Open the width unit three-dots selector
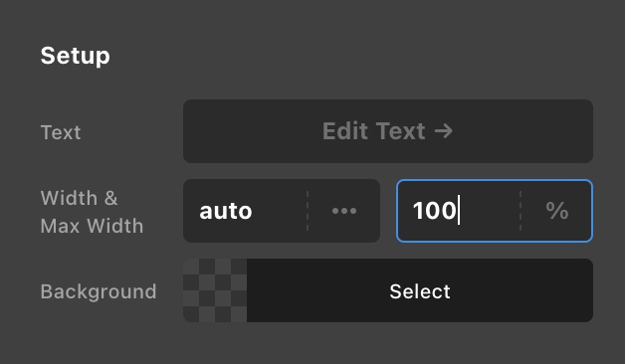 coord(344,211)
